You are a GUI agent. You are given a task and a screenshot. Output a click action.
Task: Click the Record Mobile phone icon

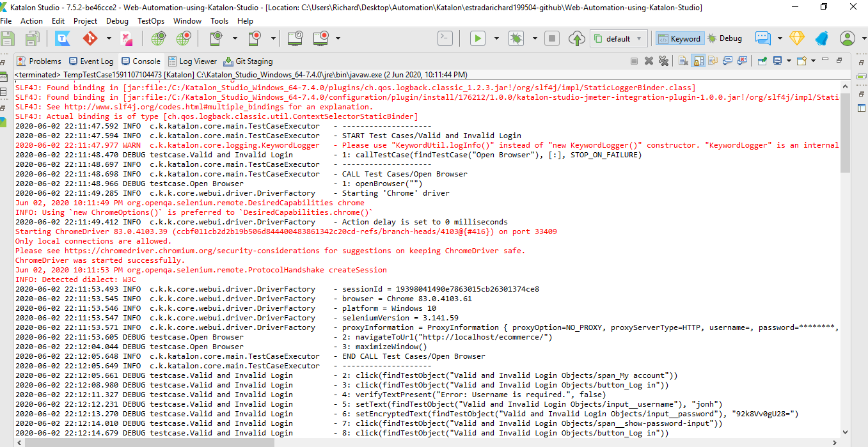(254, 38)
